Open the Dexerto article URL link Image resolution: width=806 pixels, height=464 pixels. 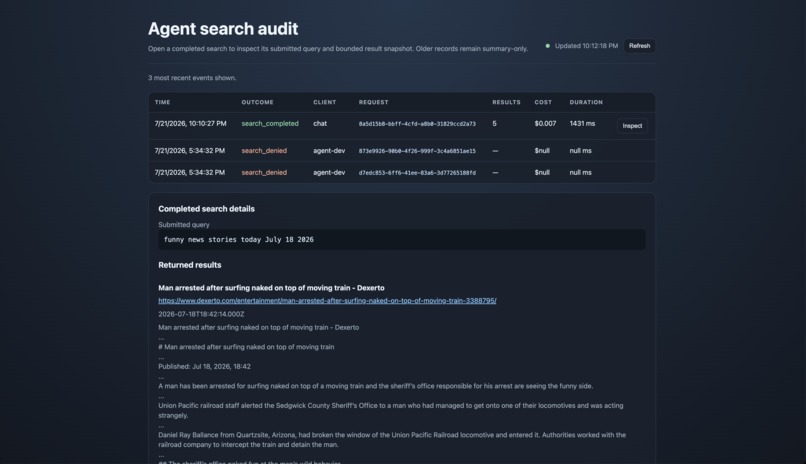(x=327, y=301)
